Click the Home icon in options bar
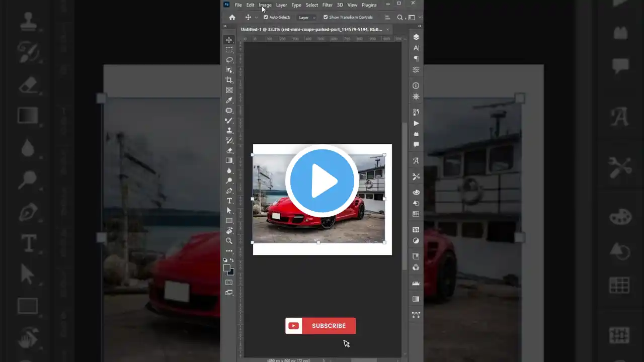Viewport: 644px width, 362px height. click(x=232, y=18)
